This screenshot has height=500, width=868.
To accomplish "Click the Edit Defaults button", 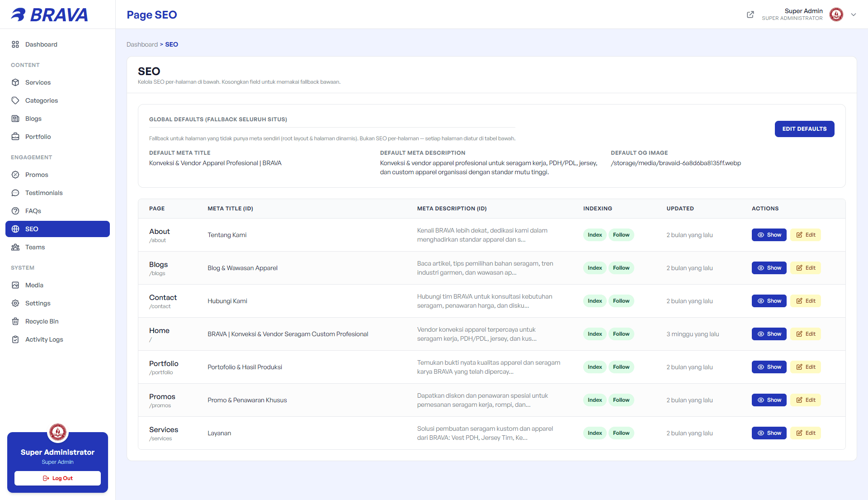I will (804, 129).
